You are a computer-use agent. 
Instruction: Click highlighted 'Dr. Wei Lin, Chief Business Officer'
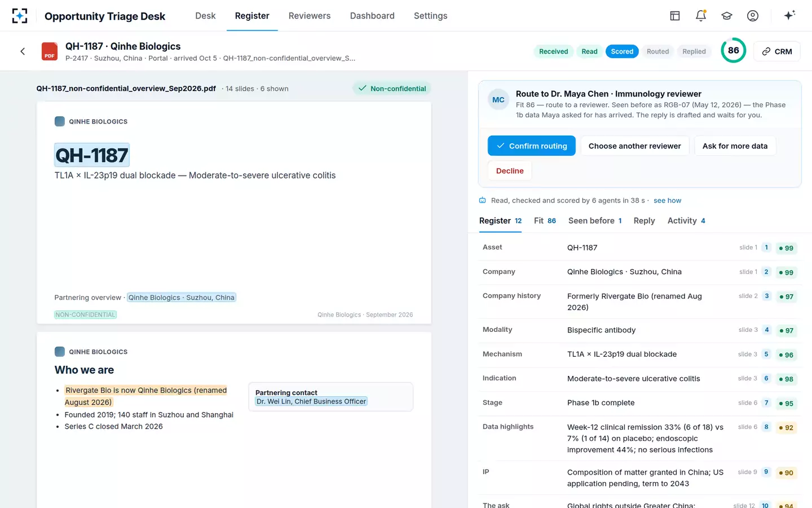coord(311,401)
